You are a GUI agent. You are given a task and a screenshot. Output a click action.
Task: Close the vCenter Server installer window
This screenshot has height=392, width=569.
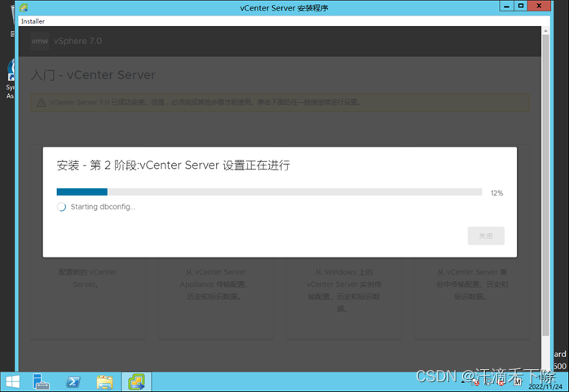(x=539, y=6)
